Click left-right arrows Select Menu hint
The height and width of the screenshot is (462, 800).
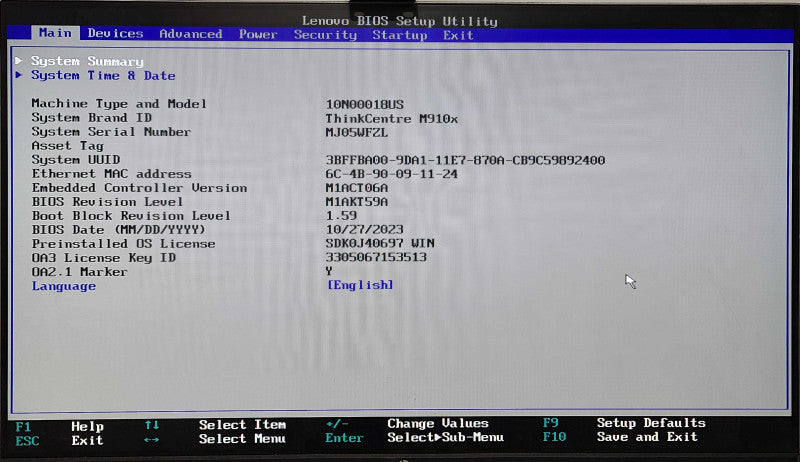215,439
